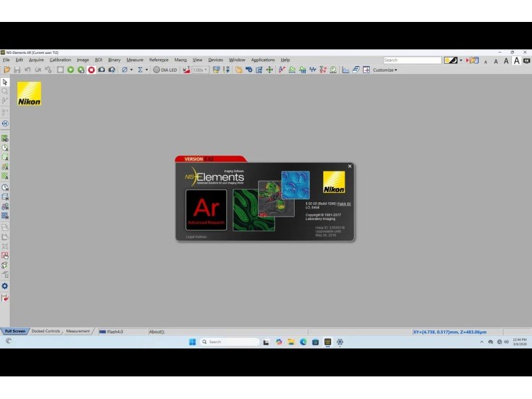Click the cascaded windows toolbar icon
The width and height of the screenshot is (532, 399).
click(x=356, y=70)
